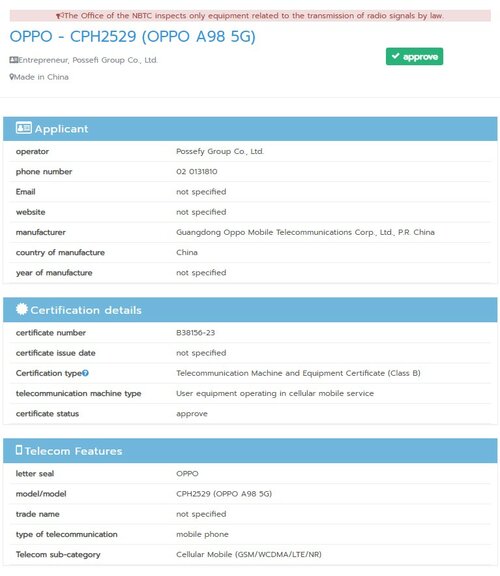Click the model value CPH2529 (OPPO A98 5G)
The height and width of the screenshot is (576, 500).
click(224, 494)
